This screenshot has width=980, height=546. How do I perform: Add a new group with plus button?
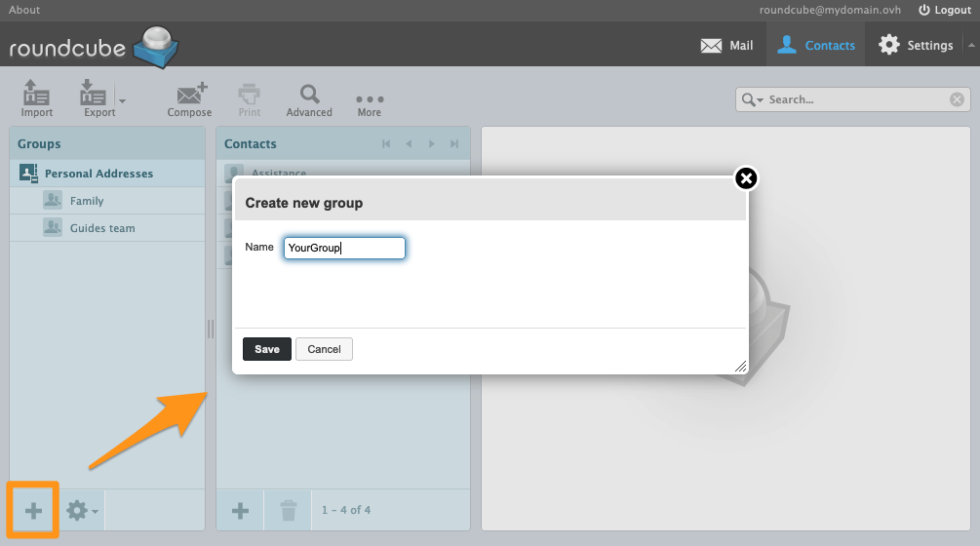click(x=34, y=510)
